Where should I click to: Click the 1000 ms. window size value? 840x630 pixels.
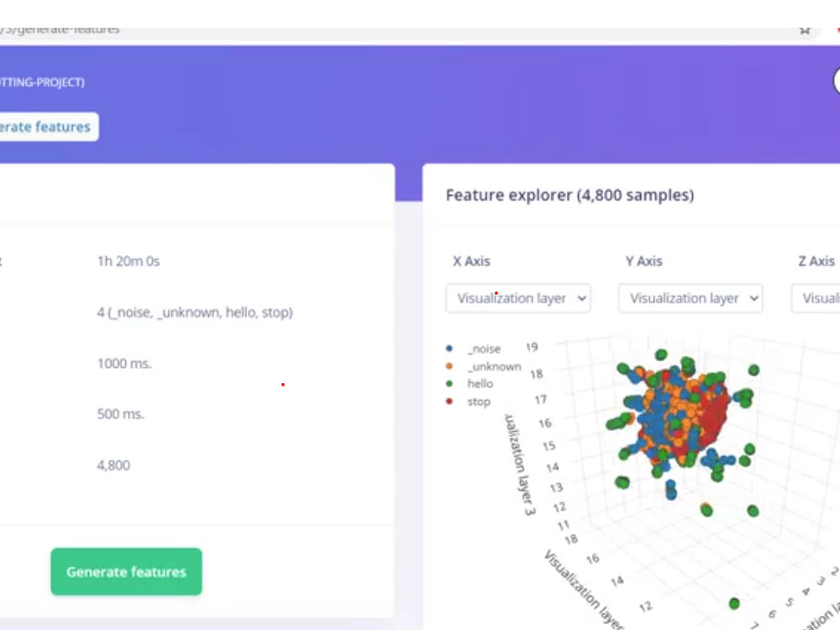124,364
